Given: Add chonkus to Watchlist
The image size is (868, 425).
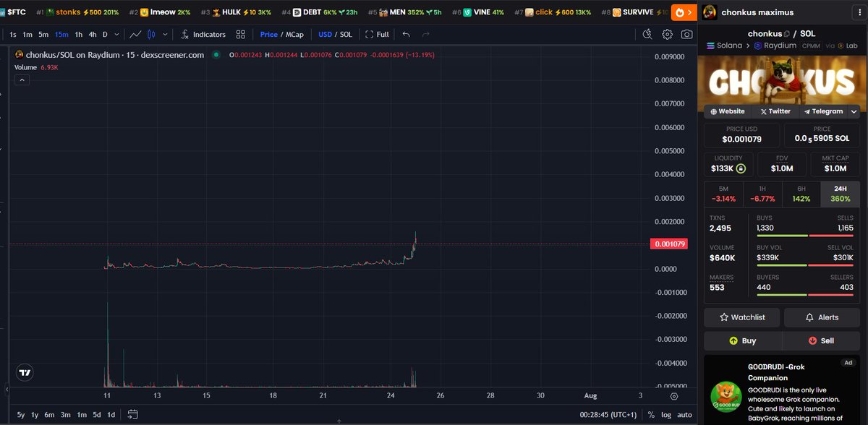Looking at the screenshot, I should [x=742, y=317].
